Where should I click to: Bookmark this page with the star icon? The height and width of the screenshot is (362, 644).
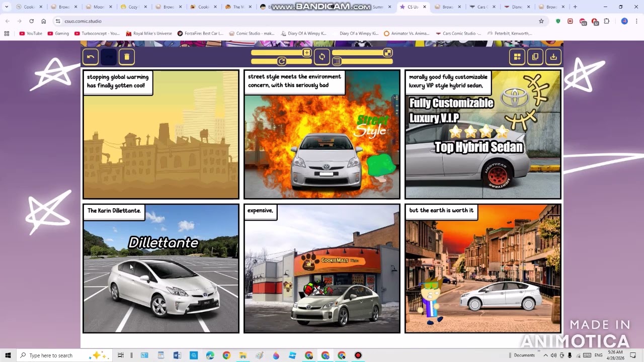[541, 21]
